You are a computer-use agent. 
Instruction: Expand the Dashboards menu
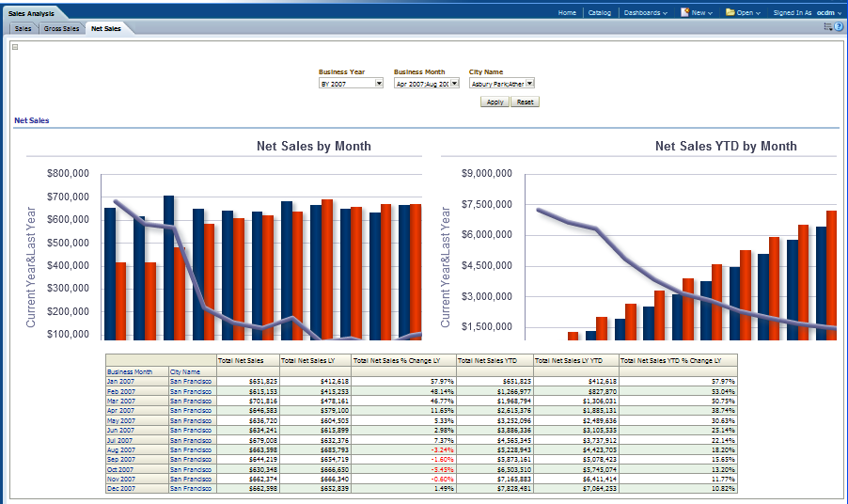pyautogui.click(x=645, y=12)
